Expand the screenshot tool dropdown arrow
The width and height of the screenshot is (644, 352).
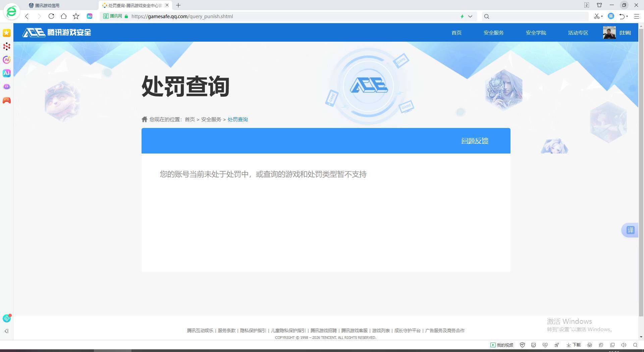[602, 16]
